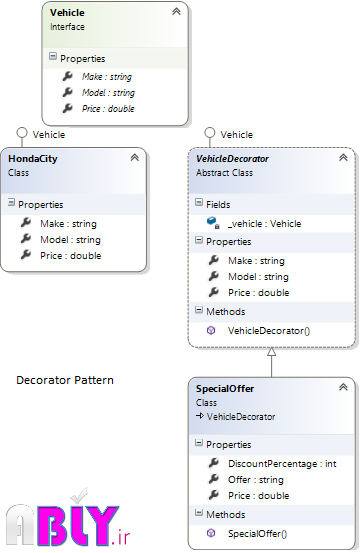
Task: Click the field icon beside _vehicle
Action: [x=213, y=223]
